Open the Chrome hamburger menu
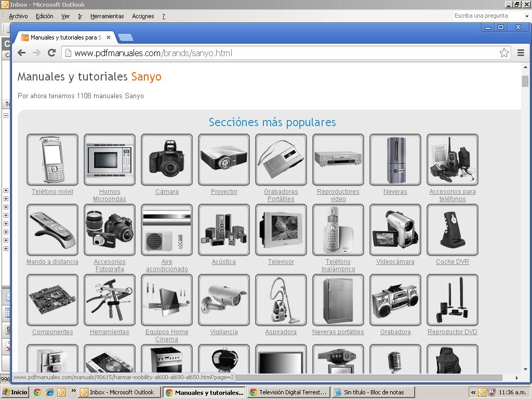 [x=521, y=52]
